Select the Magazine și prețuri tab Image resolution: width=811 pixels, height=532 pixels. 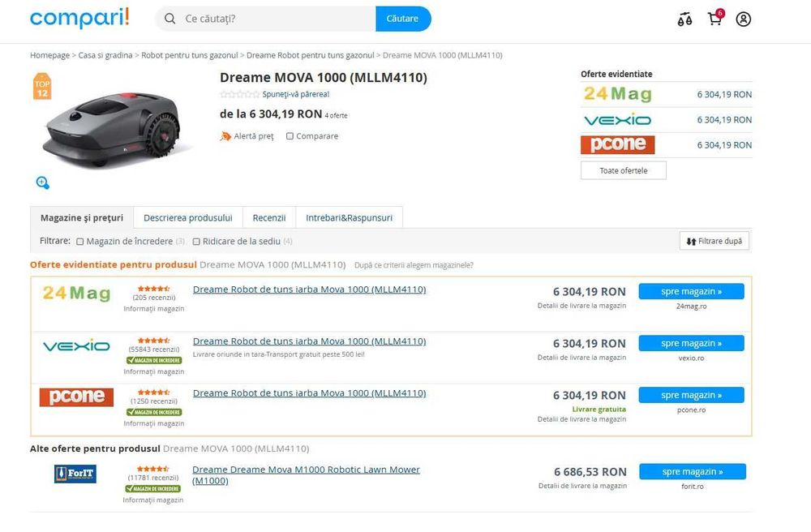tap(82, 217)
